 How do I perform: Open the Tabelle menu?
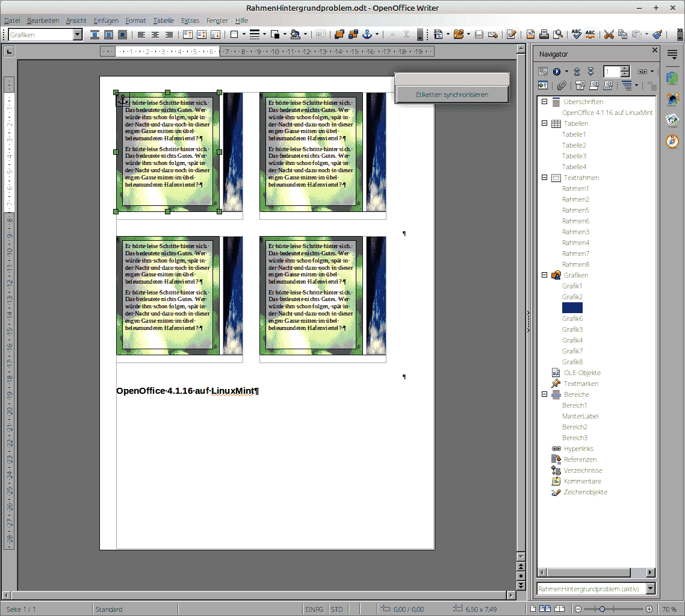pos(163,20)
